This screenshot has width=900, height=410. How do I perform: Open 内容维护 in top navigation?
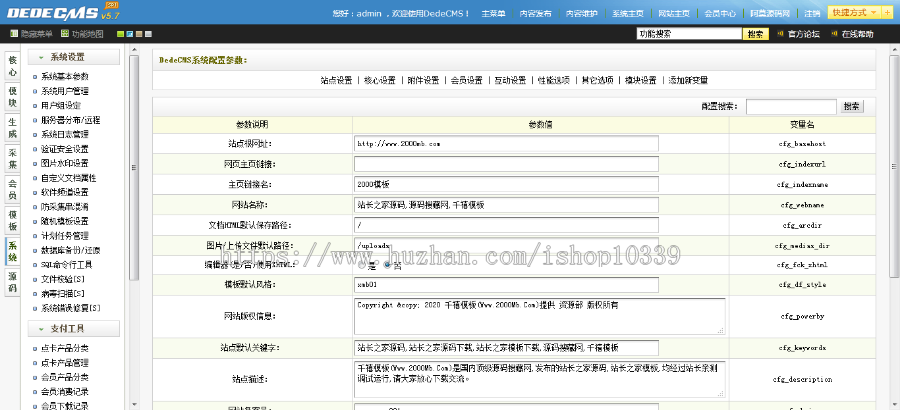coord(581,13)
